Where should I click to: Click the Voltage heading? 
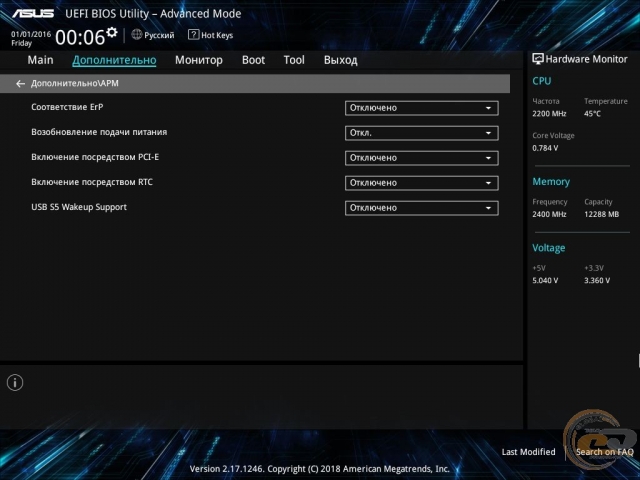click(549, 248)
